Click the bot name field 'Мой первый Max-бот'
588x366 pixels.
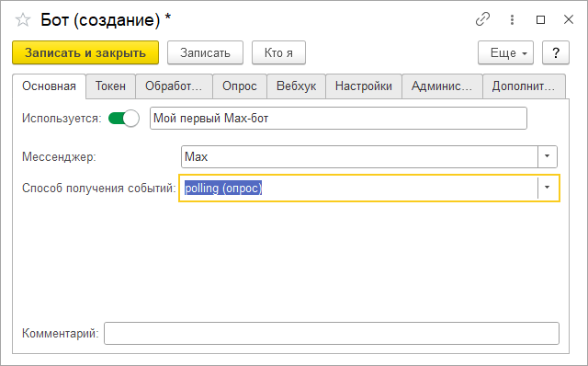[338, 119]
